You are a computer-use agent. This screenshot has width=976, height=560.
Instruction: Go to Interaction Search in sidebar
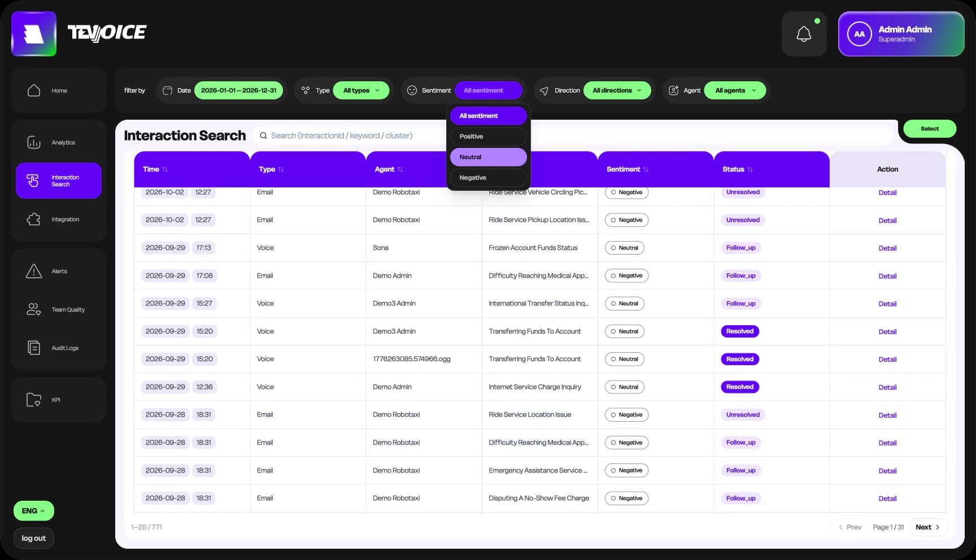tap(59, 181)
